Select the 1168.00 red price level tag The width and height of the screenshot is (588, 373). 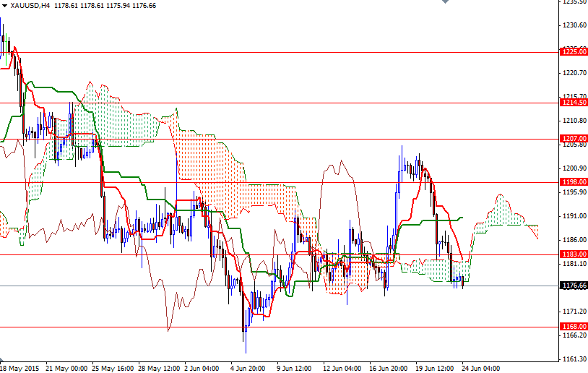(573, 327)
